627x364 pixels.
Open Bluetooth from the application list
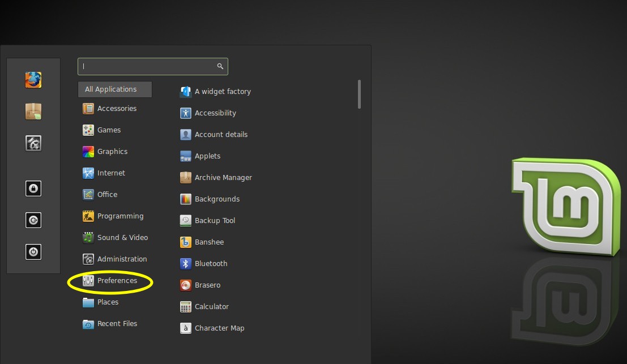click(203, 264)
